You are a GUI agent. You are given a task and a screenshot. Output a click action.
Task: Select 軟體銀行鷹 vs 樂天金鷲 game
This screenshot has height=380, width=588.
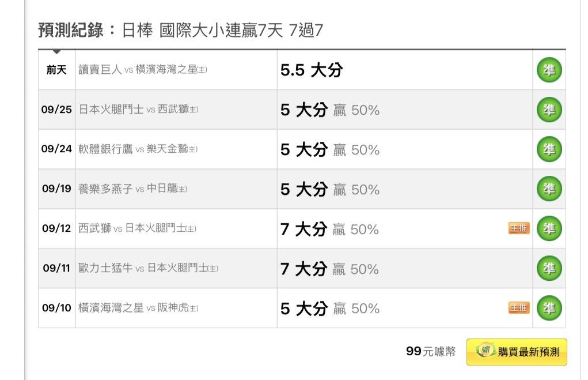pos(138,149)
